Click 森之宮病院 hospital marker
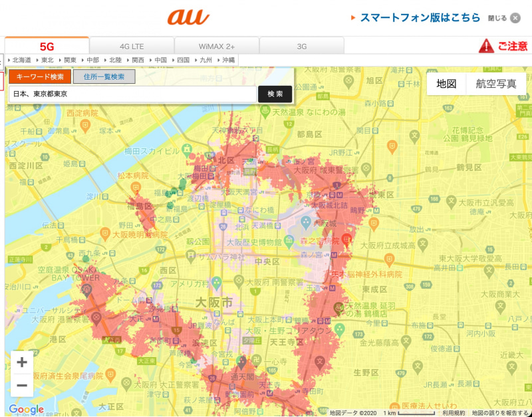 point(346,240)
